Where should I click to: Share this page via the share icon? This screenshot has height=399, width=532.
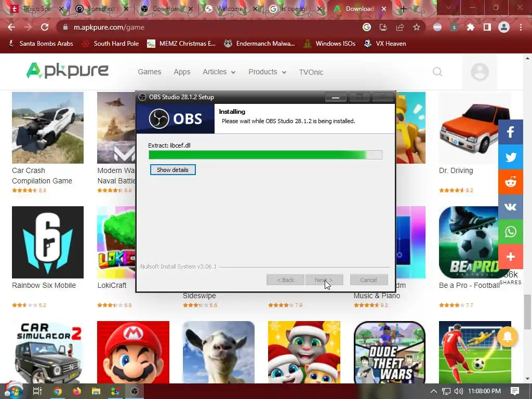(x=400, y=27)
